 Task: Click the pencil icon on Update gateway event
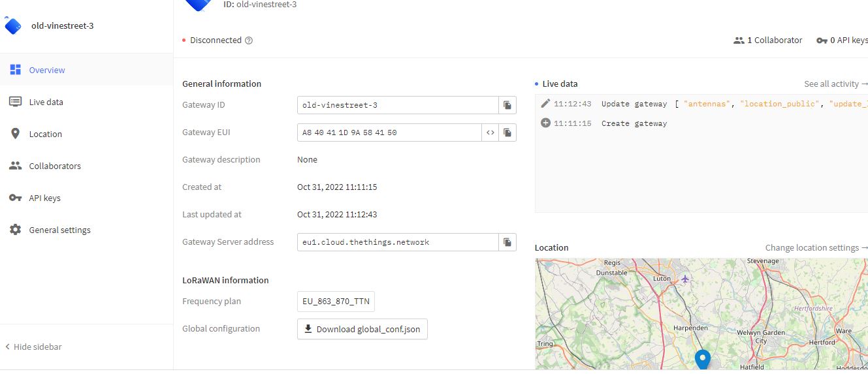click(x=545, y=104)
